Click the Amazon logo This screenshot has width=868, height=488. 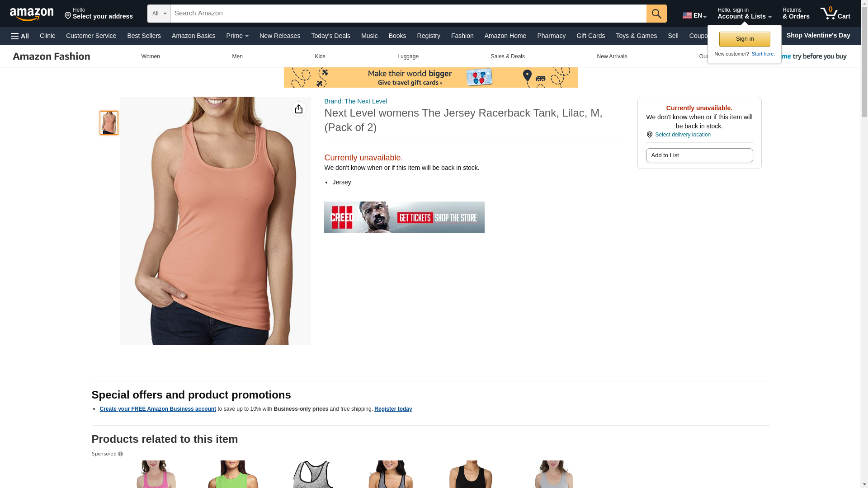click(32, 14)
